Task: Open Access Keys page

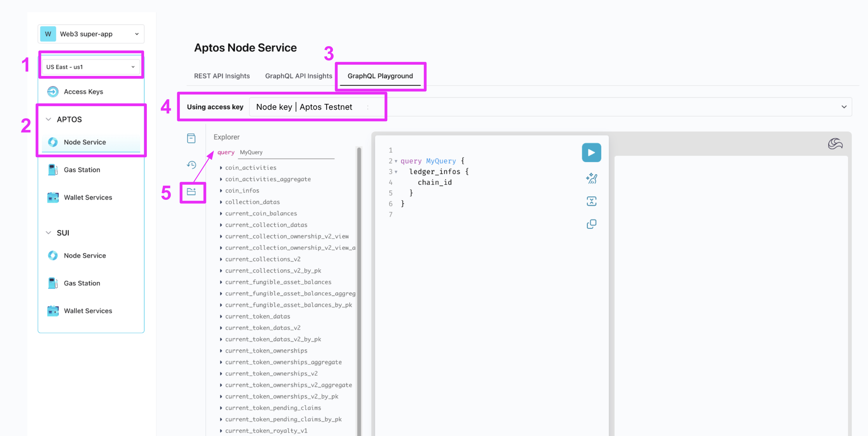Action: [83, 91]
